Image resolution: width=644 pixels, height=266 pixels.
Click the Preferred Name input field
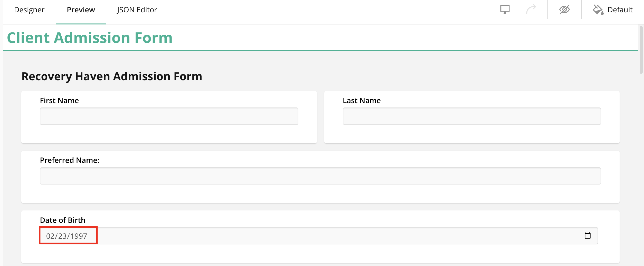point(320,176)
